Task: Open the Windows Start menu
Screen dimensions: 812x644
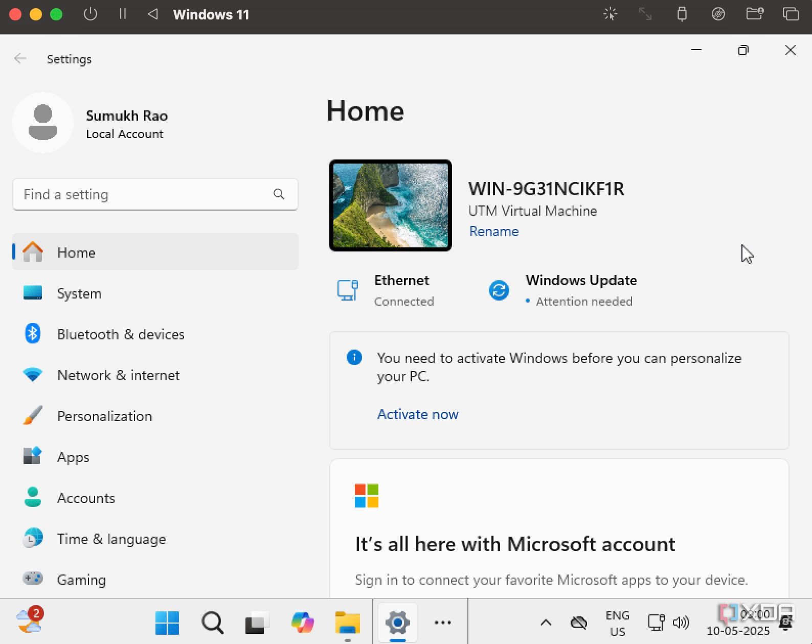Action: point(167,623)
